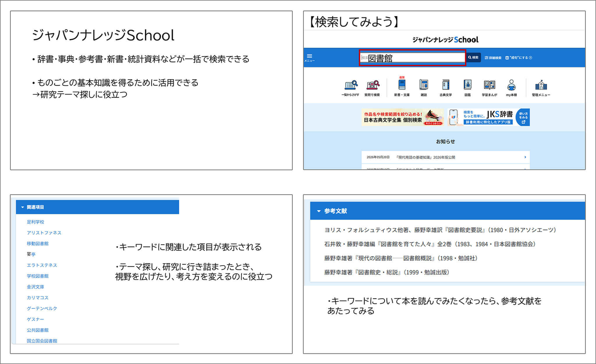The image size is (596, 364).
Task: Open the JKS辞書 app banner
Action: click(488, 117)
